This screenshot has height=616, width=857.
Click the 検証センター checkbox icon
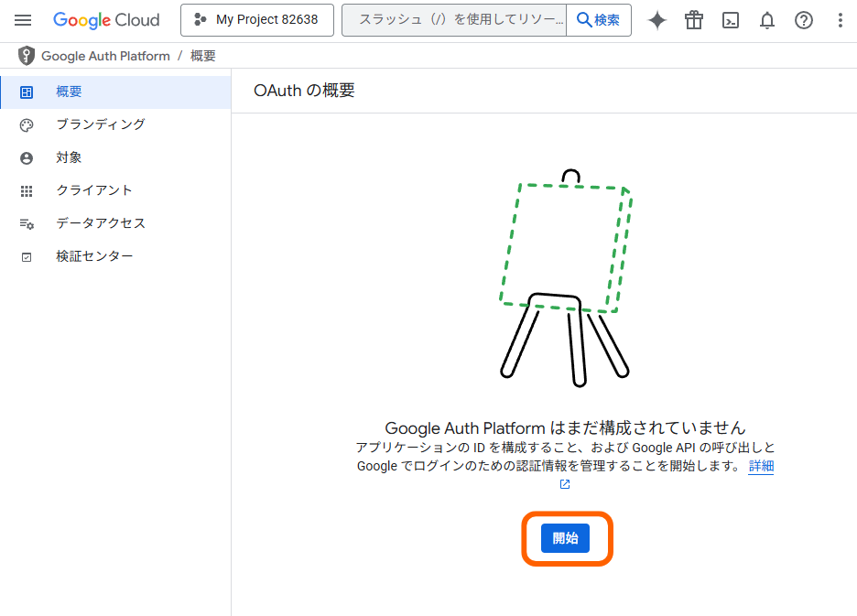[x=27, y=257]
